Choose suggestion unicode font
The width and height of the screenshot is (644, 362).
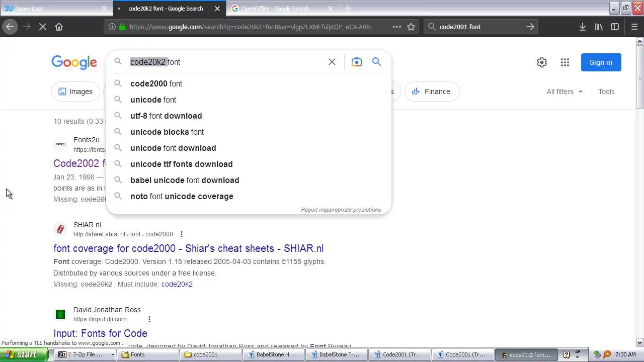pyautogui.click(x=249, y=100)
